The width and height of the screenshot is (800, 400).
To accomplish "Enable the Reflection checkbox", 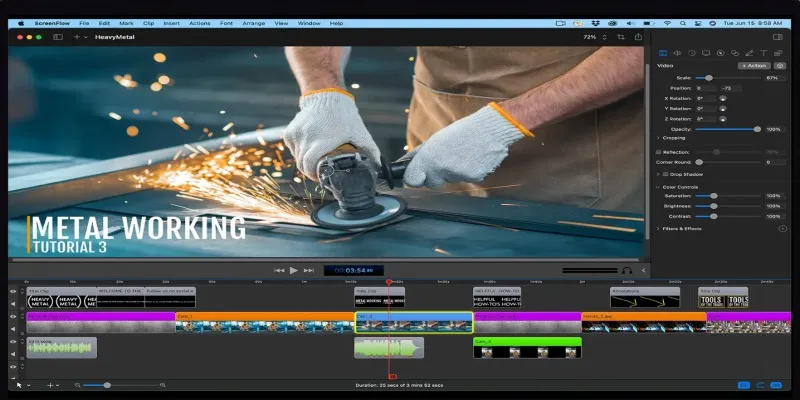I will [659, 152].
